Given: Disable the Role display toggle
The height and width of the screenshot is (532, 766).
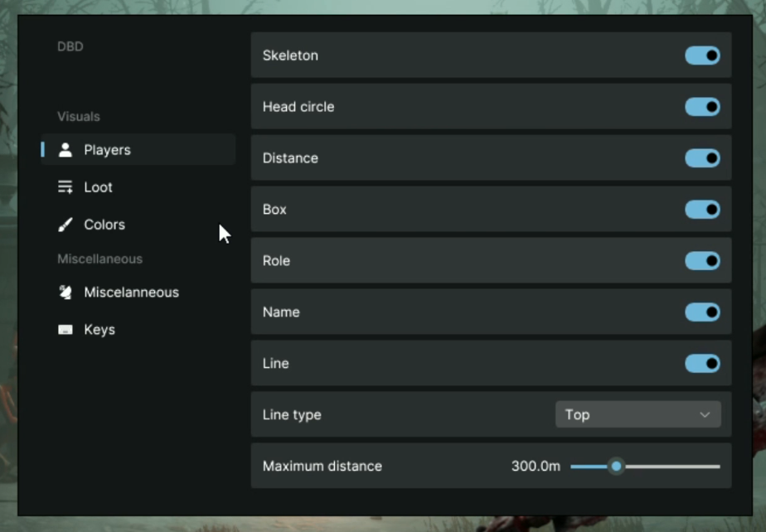Looking at the screenshot, I should (702, 261).
